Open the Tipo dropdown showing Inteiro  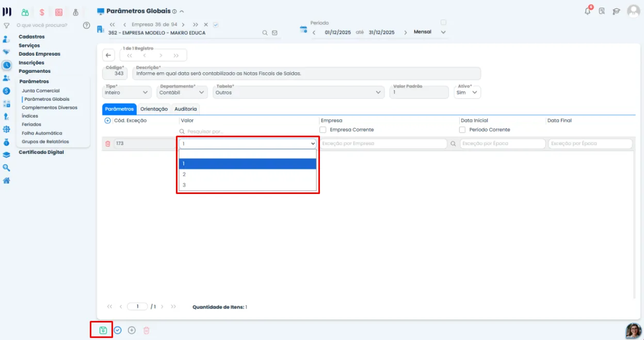[127, 92]
